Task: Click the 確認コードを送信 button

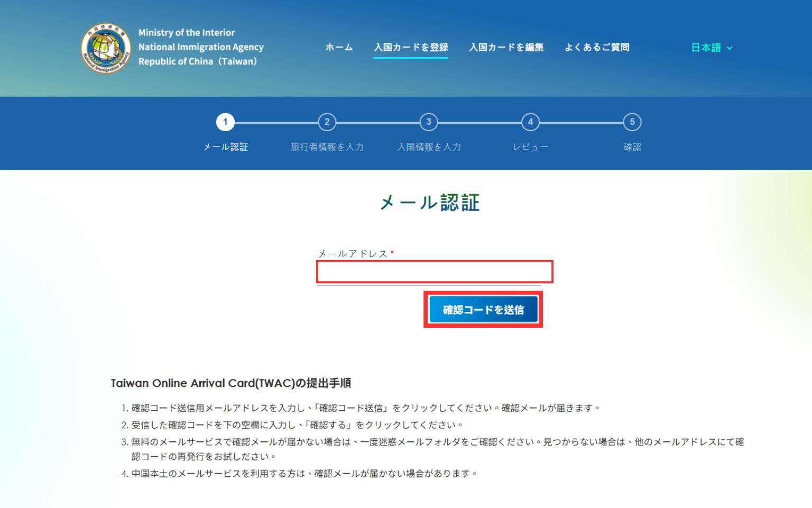Action: (x=483, y=309)
